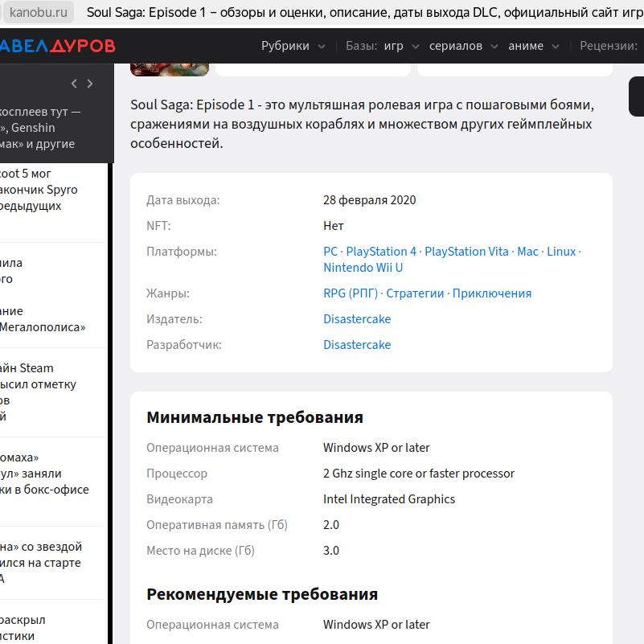Open the игр database menu

point(393,46)
